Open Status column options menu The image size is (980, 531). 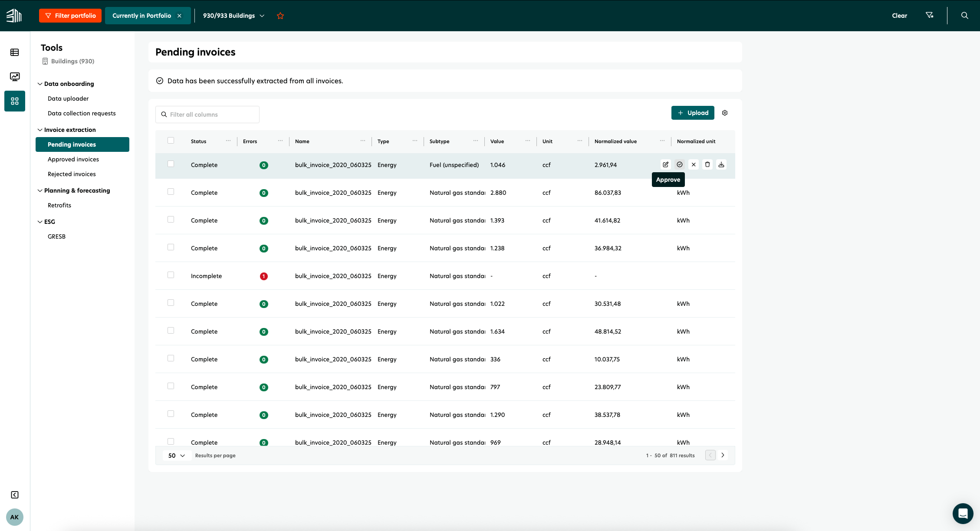click(x=228, y=141)
